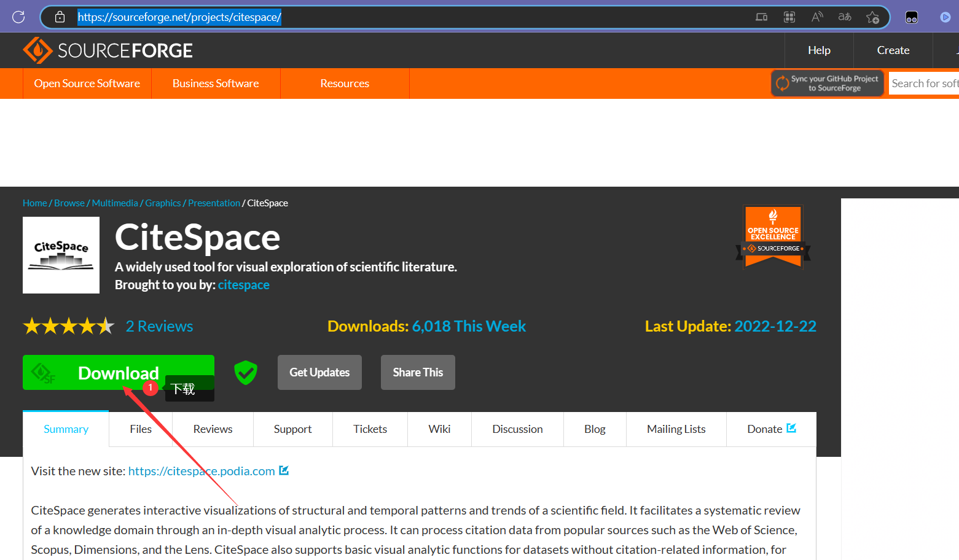Open the Open Source Software menu
This screenshot has width=959, height=560.
click(87, 84)
